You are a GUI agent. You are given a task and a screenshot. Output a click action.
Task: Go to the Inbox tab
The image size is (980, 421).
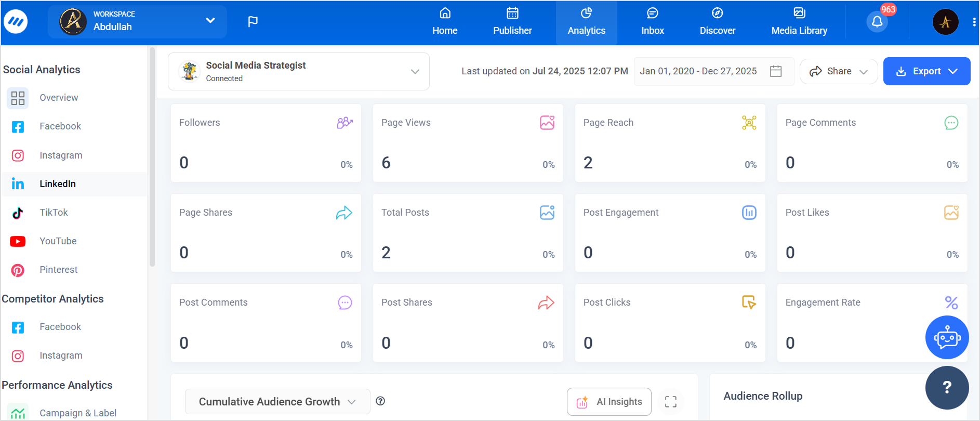pyautogui.click(x=653, y=22)
